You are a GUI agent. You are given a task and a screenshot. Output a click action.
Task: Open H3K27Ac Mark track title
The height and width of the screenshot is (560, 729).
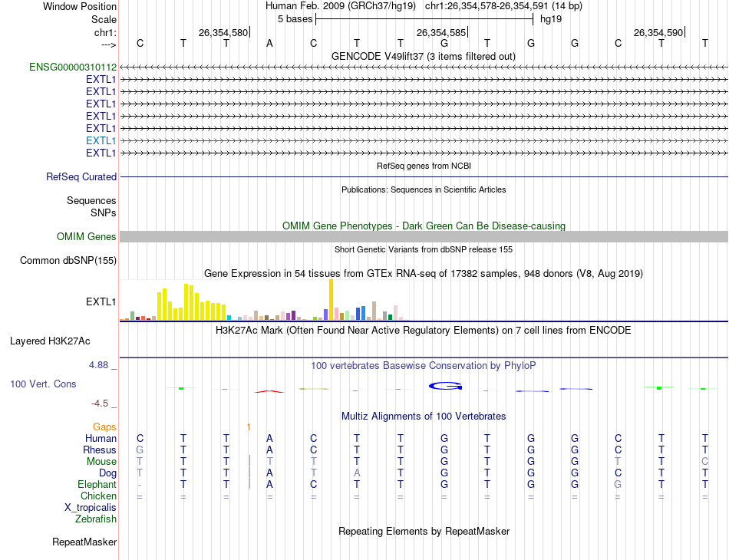(x=424, y=331)
